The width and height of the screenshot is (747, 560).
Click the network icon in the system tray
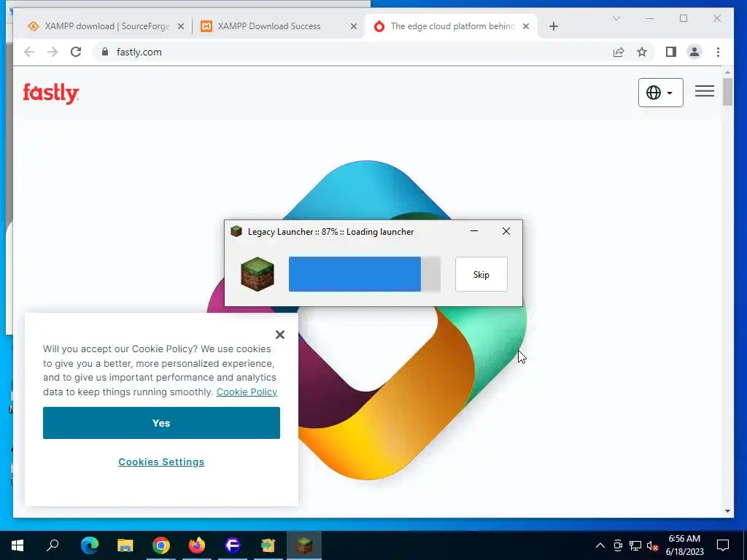pos(635,545)
